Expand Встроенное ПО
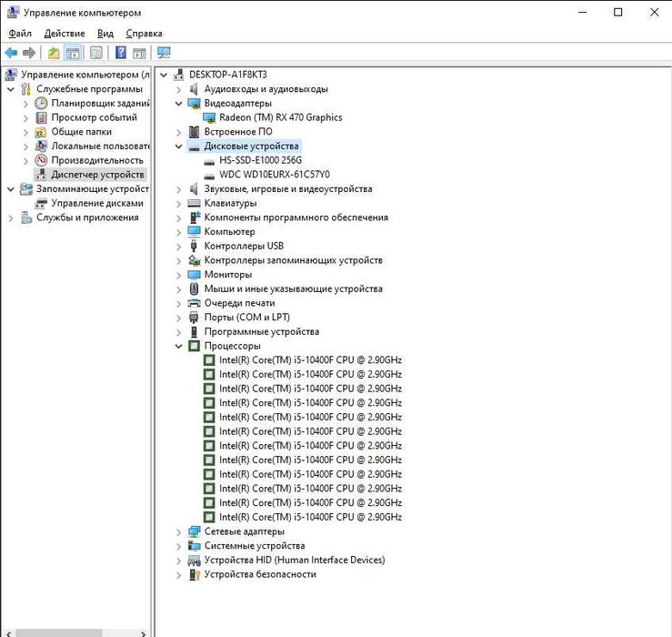This screenshot has width=672, height=637. (x=179, y=132)
